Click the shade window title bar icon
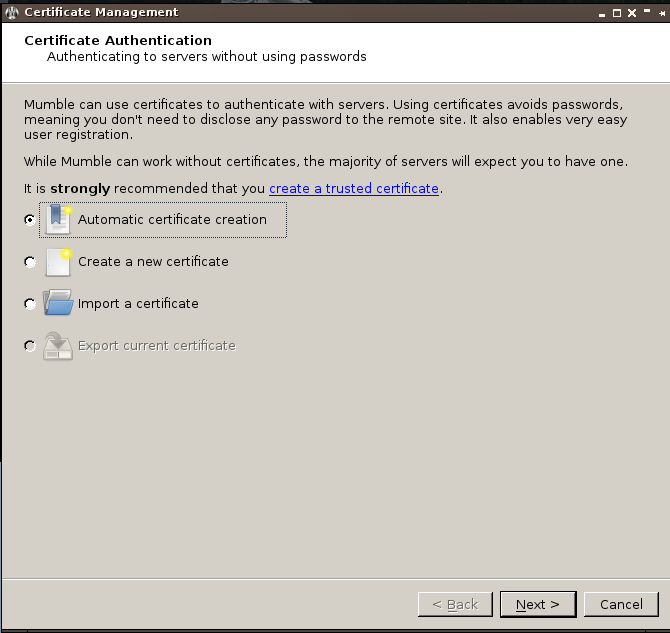670x633 pixels. 647,12
